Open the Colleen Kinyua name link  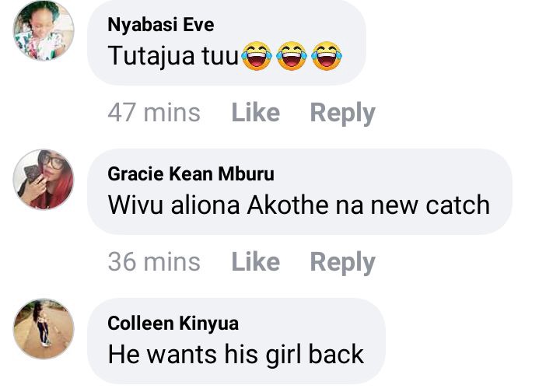pyautogui.click(x=173, y=324)
